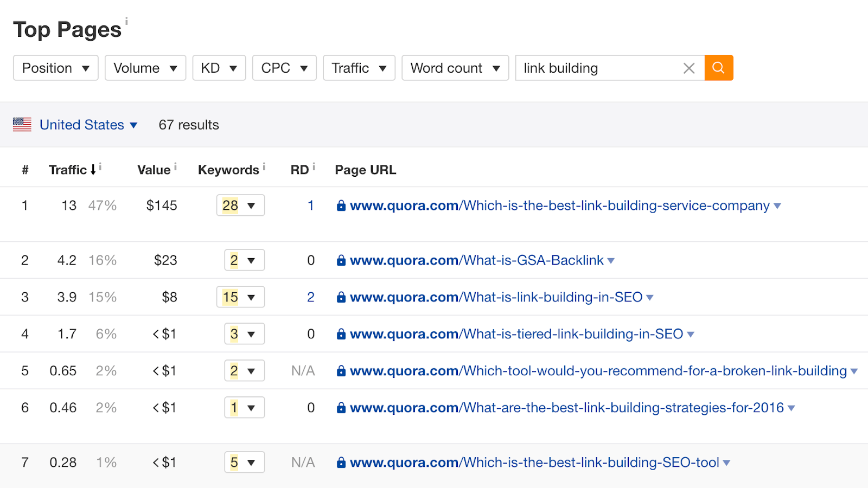The height and width of the screenshot is (488, 868).
Task: Expand the 1 keyword dropdown in row 6
Action: (244, 408)
